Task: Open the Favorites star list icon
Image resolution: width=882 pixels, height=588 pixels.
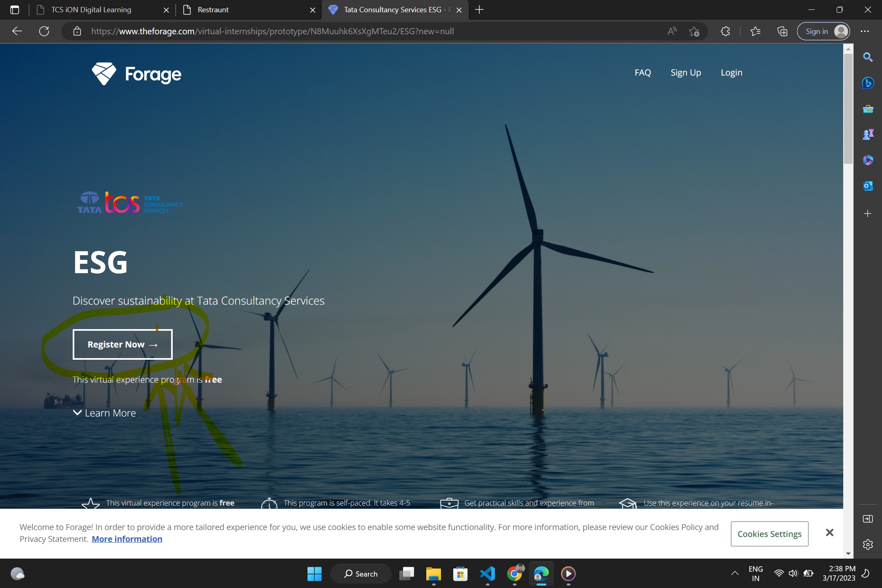Action: (755, 31)
